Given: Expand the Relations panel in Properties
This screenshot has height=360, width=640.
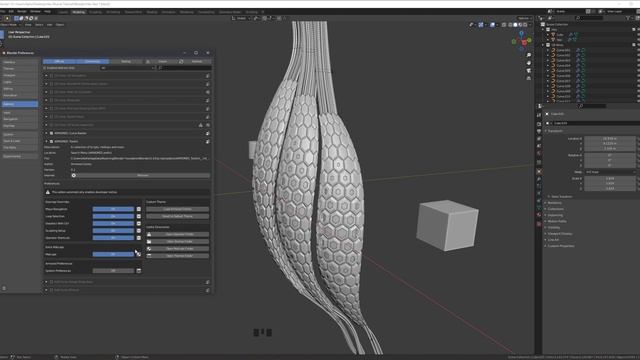Looking at the screenshot, I should [x=553, y=203].
